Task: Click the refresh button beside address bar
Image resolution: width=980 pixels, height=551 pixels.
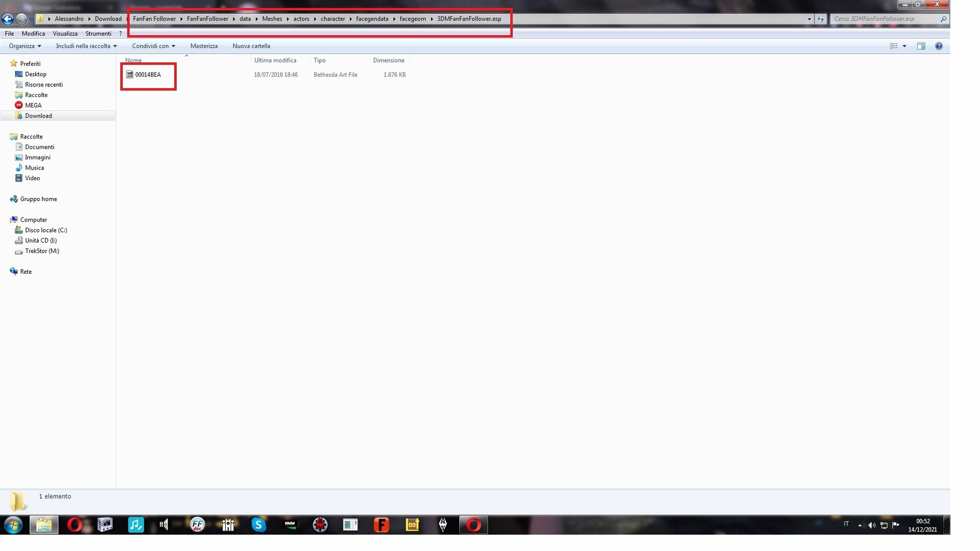Action: click(x=820, y=19)
